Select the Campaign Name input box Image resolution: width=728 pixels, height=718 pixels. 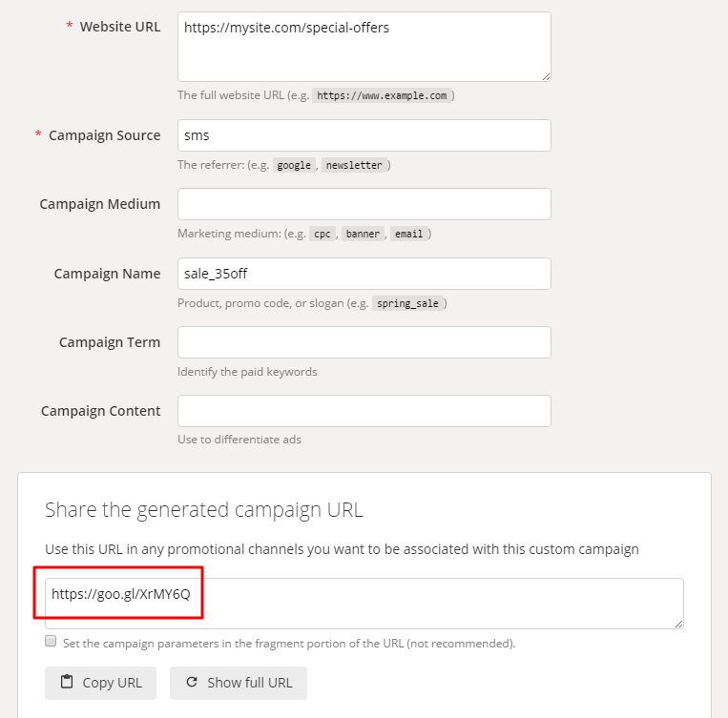click(364, 274)
